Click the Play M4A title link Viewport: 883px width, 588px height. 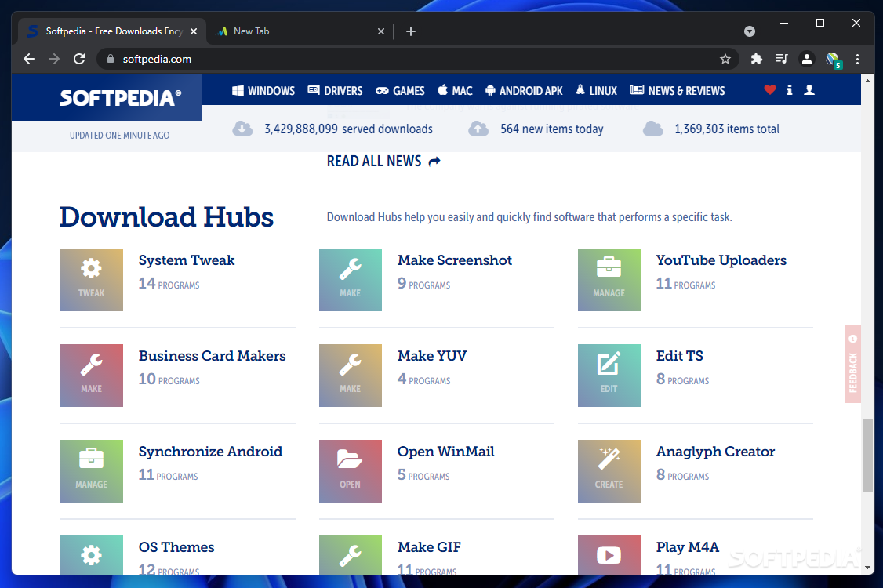tap(687, 547)
